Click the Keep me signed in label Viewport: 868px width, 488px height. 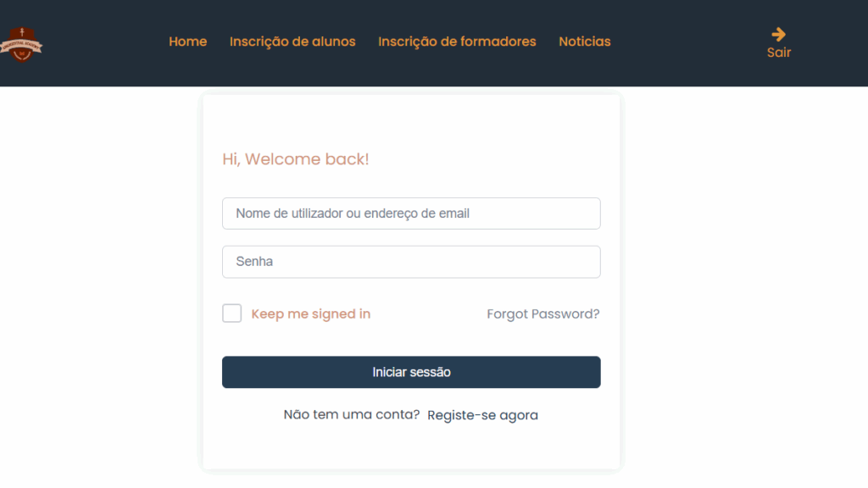310,313
